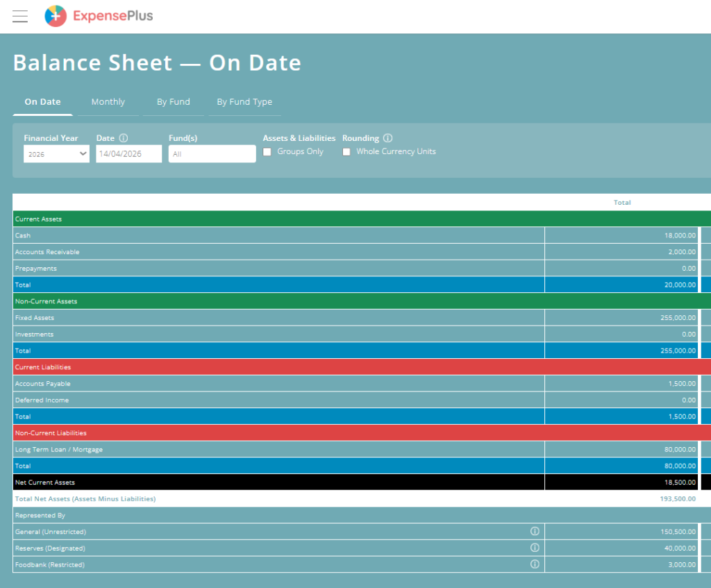Click the Date field showing 14/04/2026
Image resolution: width=711 pixels, height=588 pixels.
click(128, 154)
